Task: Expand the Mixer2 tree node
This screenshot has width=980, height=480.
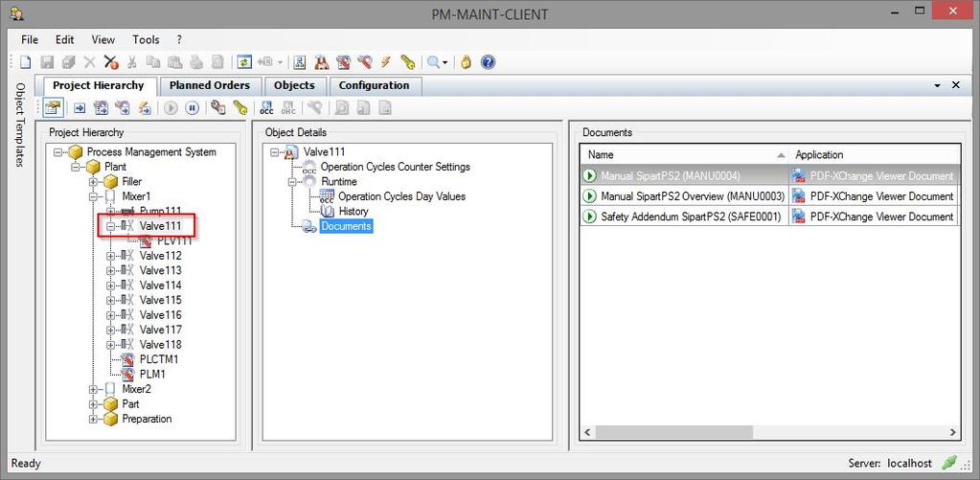Action: (x=94, y=389)
